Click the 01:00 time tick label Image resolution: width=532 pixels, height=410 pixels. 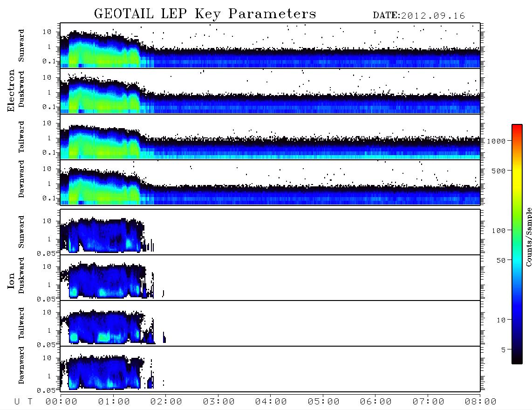(x=114, y=402)
